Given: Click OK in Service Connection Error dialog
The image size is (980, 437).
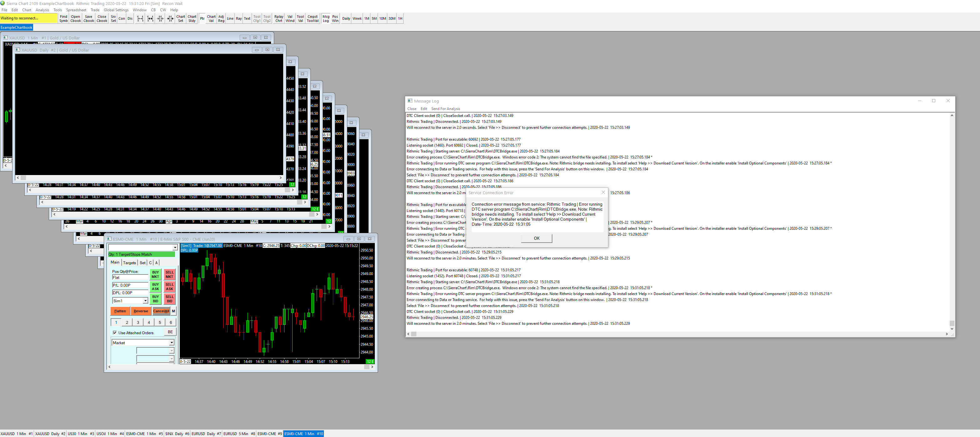Looking at the screenshot, I should (536, 239).
